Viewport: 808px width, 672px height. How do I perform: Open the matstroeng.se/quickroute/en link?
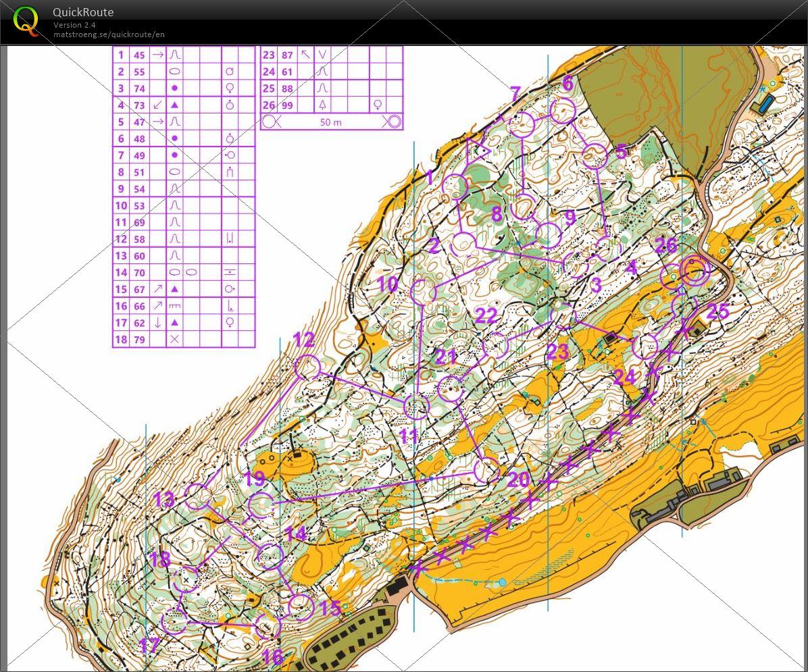pos(109,34)
